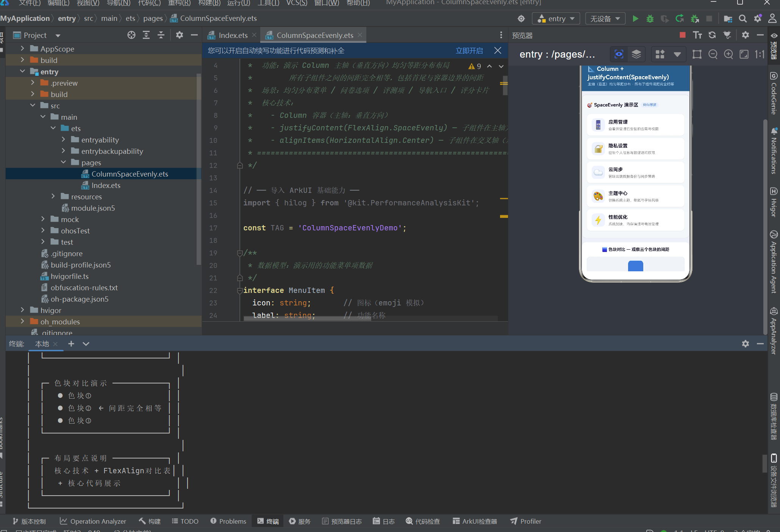The image size is (780, 532).
Task: Click the locate target icon in Project panel
Action: click(x=131, y=35)
